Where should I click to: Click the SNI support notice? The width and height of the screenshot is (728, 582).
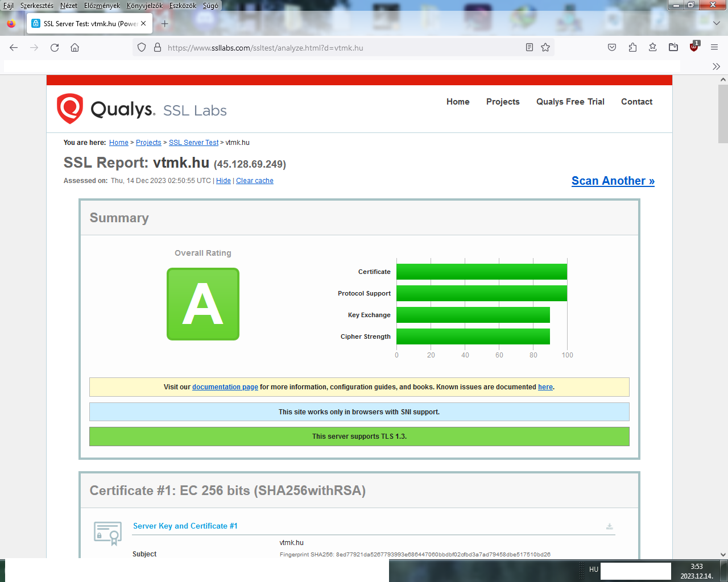(359, 412)
